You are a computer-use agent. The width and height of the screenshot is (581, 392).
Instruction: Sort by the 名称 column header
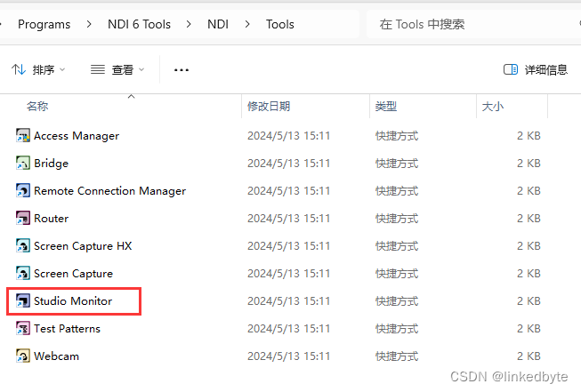(37, 107)
